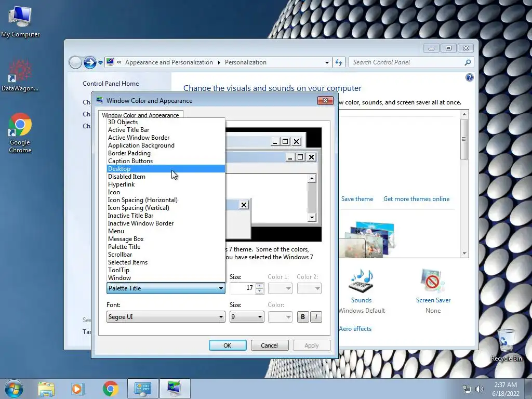The image size is (532, 399).
Task: Open Control Panel help question-mark icon
Action: (x=469, y=78)
